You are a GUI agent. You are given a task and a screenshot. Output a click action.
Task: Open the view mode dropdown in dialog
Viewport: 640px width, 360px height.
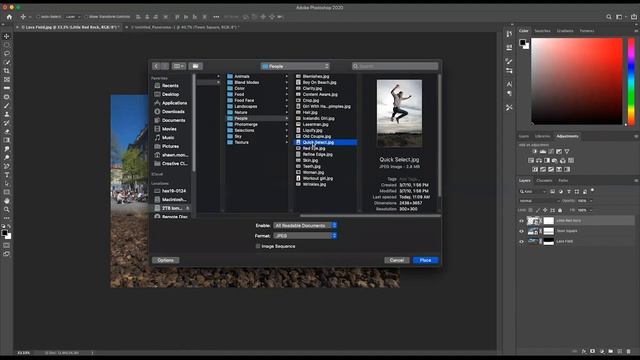click(179, 66)
